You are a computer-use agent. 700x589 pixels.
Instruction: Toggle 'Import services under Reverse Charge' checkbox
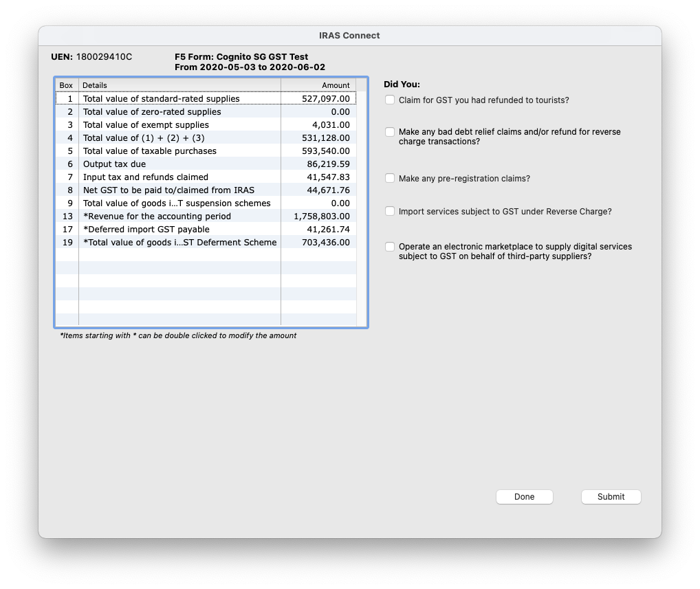coord(390,211)
